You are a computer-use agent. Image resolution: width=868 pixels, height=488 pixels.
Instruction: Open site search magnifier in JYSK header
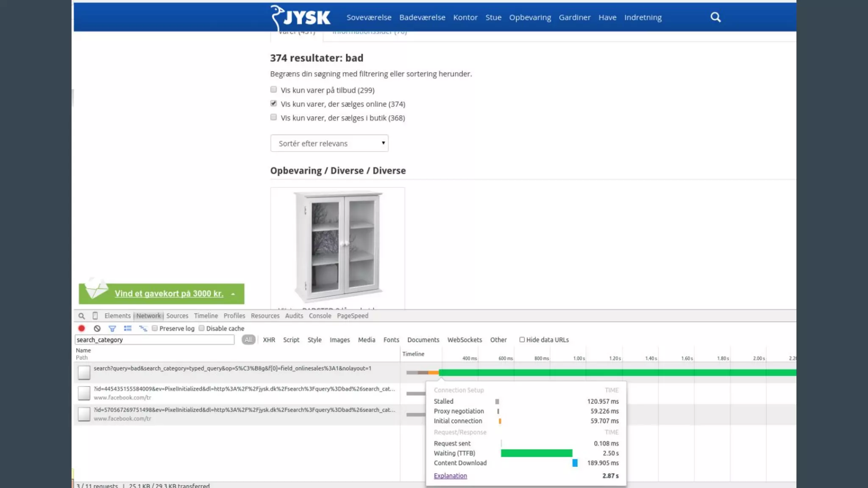point(715,17)
